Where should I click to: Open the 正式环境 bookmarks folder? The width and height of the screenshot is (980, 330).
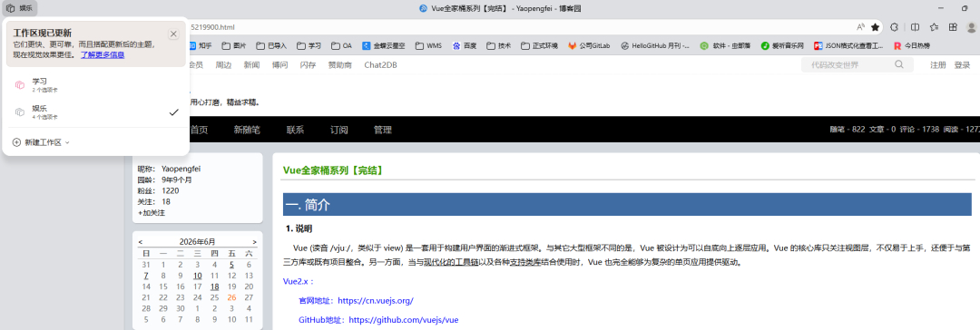tap(539, 45)
